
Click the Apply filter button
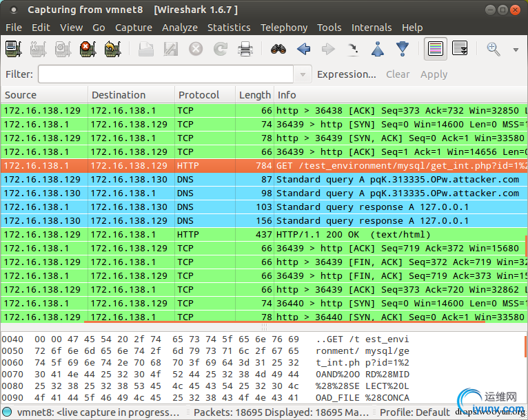[434, 74]
